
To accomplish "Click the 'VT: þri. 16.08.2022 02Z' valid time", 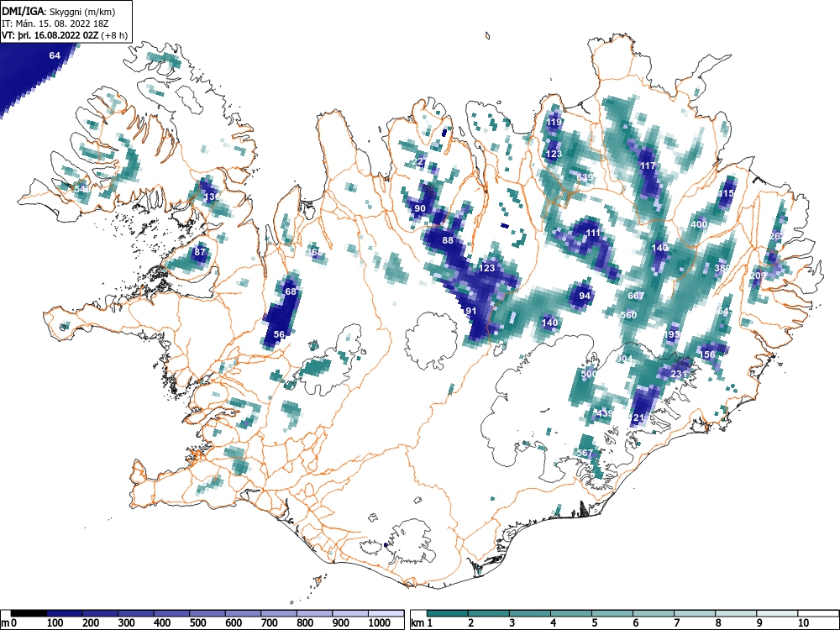I will [x=50, y=35].
